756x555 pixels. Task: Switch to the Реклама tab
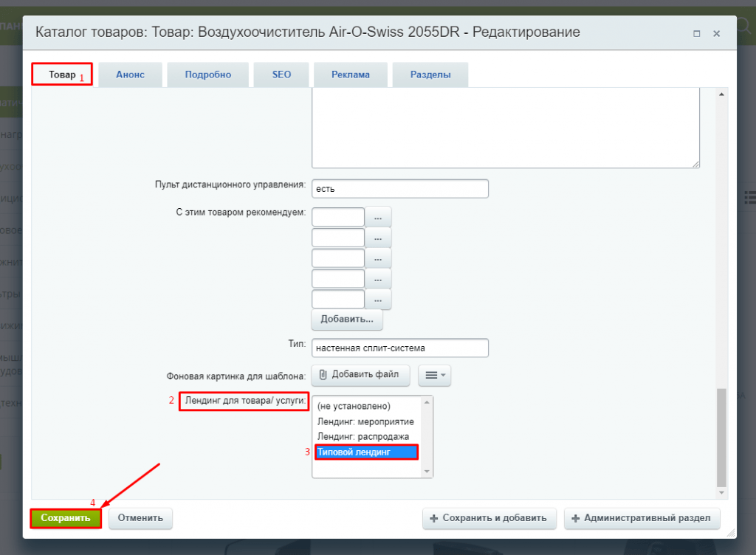click(350, 75)
